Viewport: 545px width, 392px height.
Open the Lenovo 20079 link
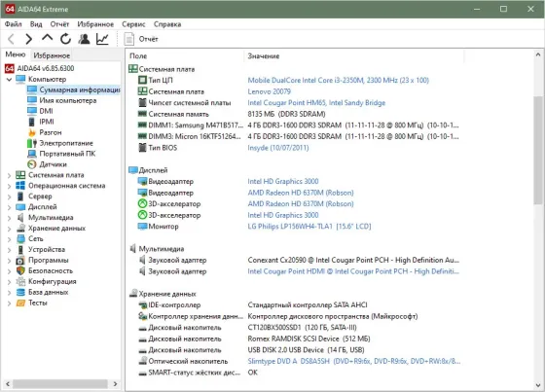click(269, 91)
